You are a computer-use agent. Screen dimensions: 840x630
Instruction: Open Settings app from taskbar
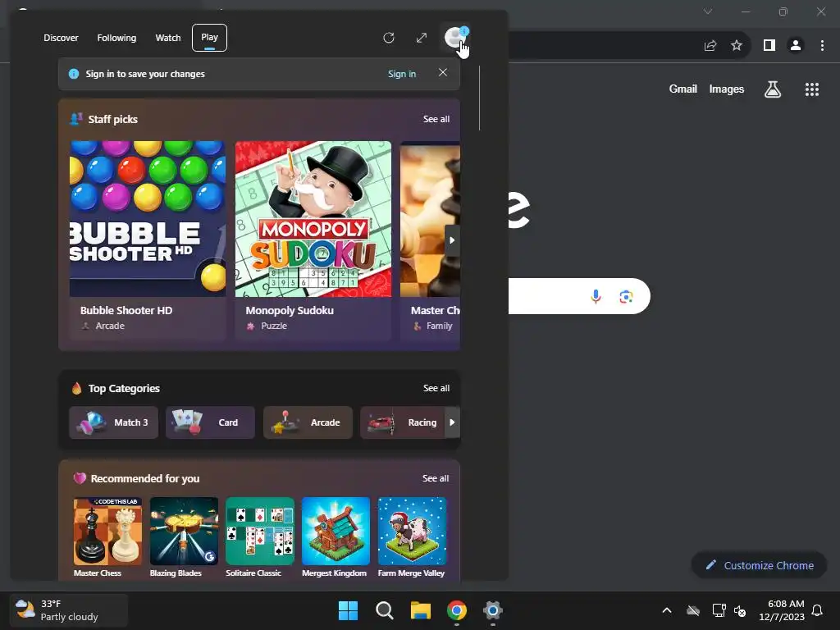[x=493, y=610]
